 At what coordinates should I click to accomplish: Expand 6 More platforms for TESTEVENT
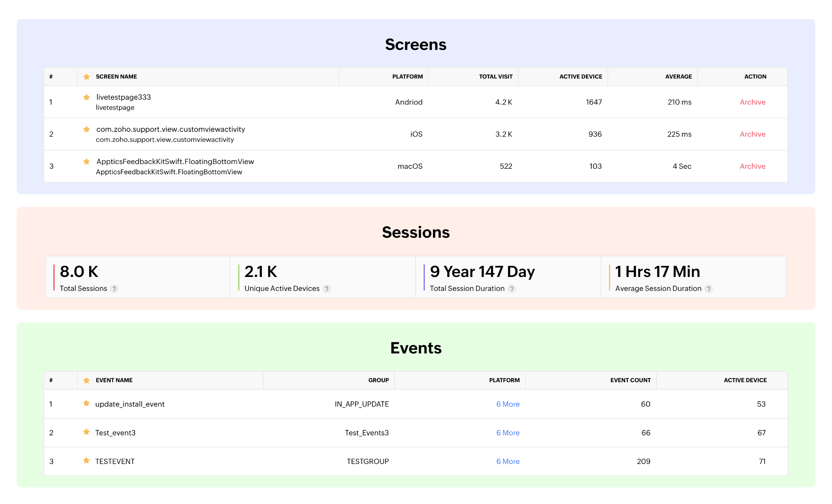point(508,461)
